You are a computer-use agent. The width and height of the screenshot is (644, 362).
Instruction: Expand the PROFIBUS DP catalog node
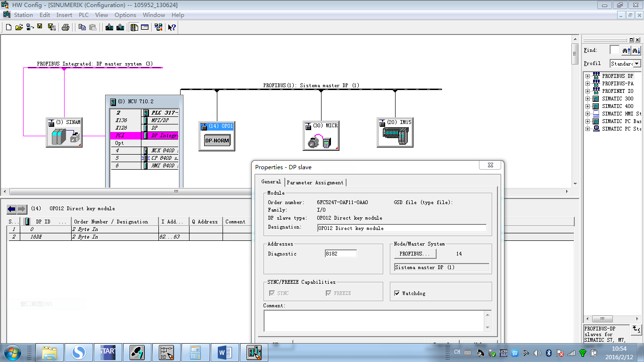tap(588, 76)
